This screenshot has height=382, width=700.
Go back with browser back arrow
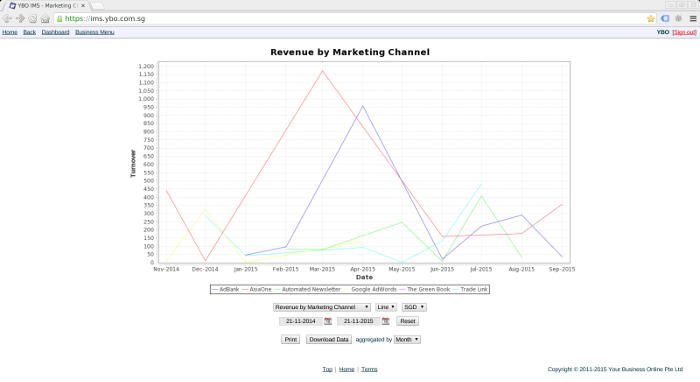7,18
